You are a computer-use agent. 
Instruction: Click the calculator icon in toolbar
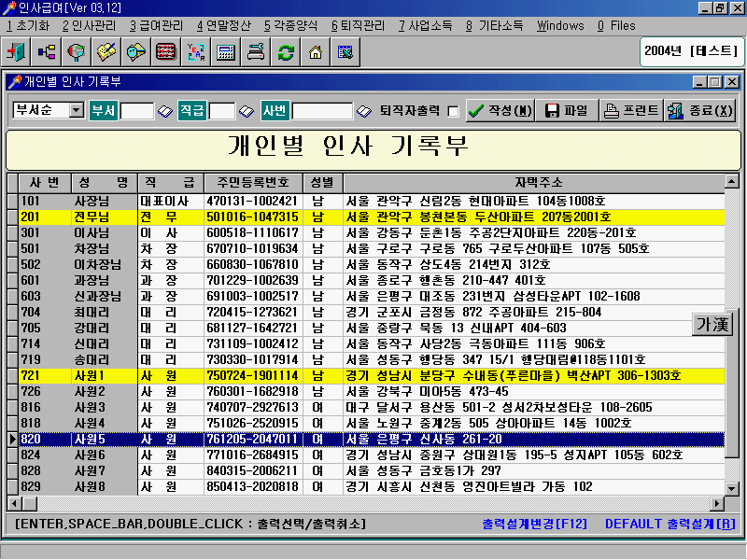pos(226,52)
